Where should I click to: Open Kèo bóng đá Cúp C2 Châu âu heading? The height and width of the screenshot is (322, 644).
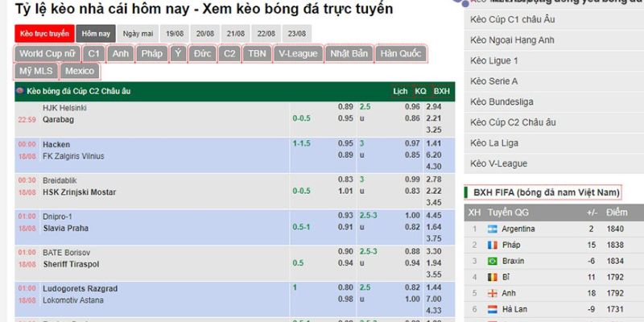(x=78, y=91)
